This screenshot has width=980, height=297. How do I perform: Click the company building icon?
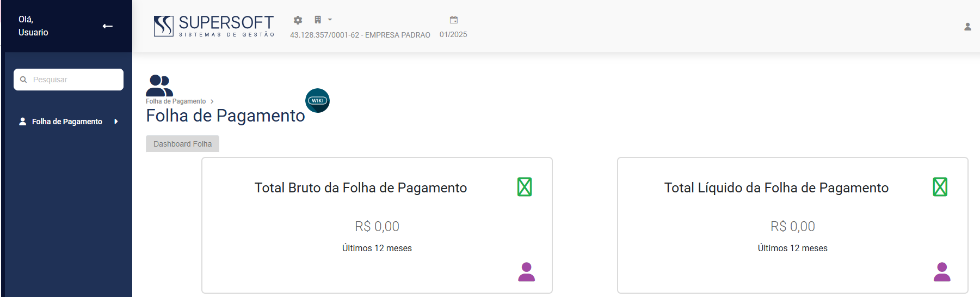tap(318, 20)
